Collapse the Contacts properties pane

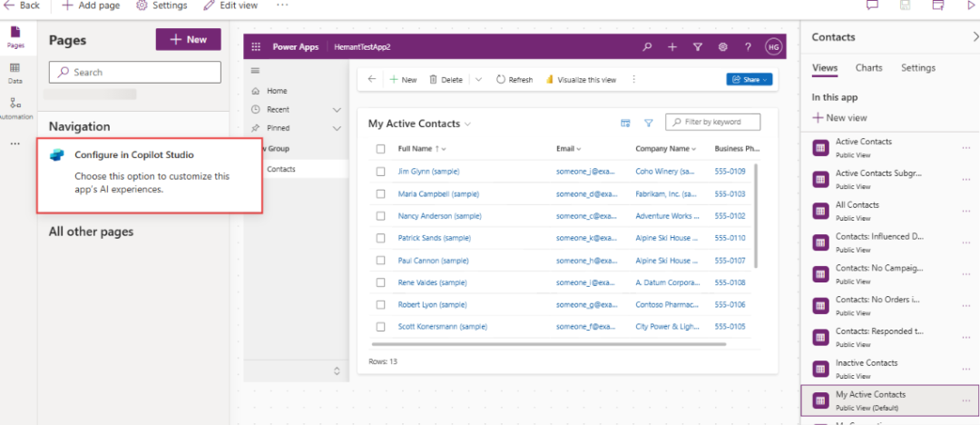pos(975,37)
